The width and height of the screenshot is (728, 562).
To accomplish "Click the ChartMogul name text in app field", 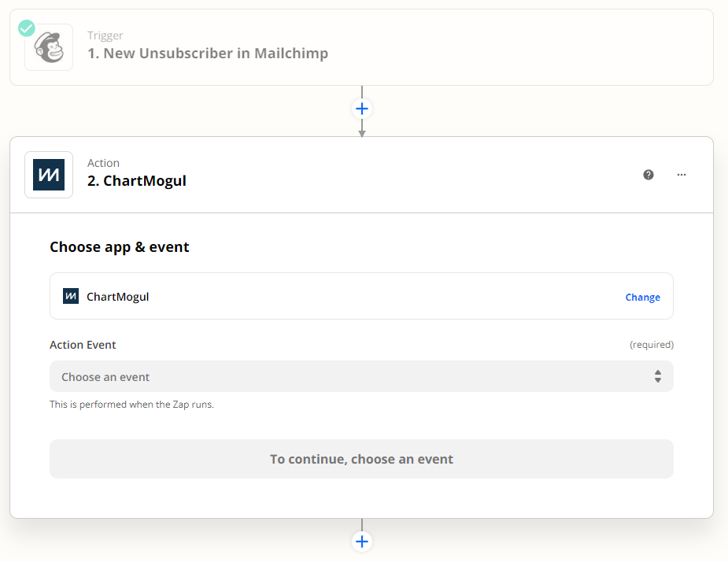I will pos(118,297).
